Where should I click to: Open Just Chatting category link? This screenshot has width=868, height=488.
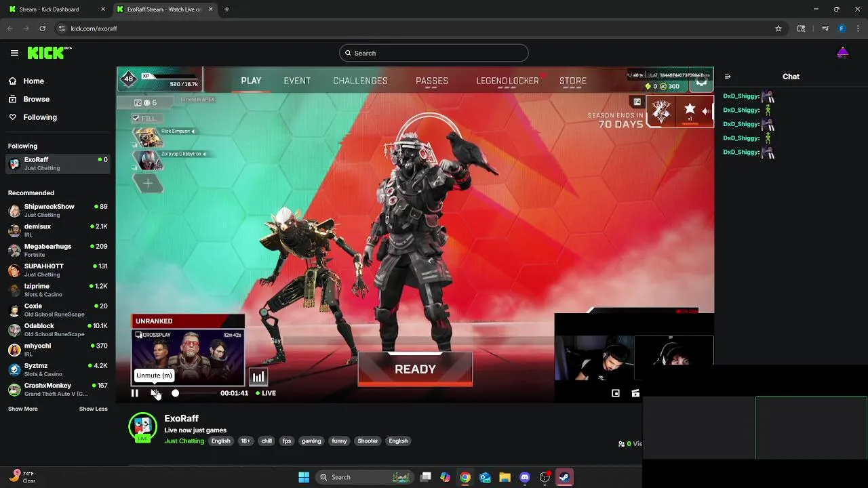[184, 441]
